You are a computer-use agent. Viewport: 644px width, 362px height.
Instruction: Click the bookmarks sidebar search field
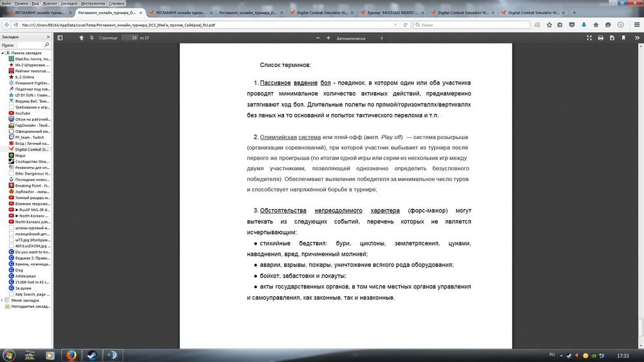tap(32, 45)
